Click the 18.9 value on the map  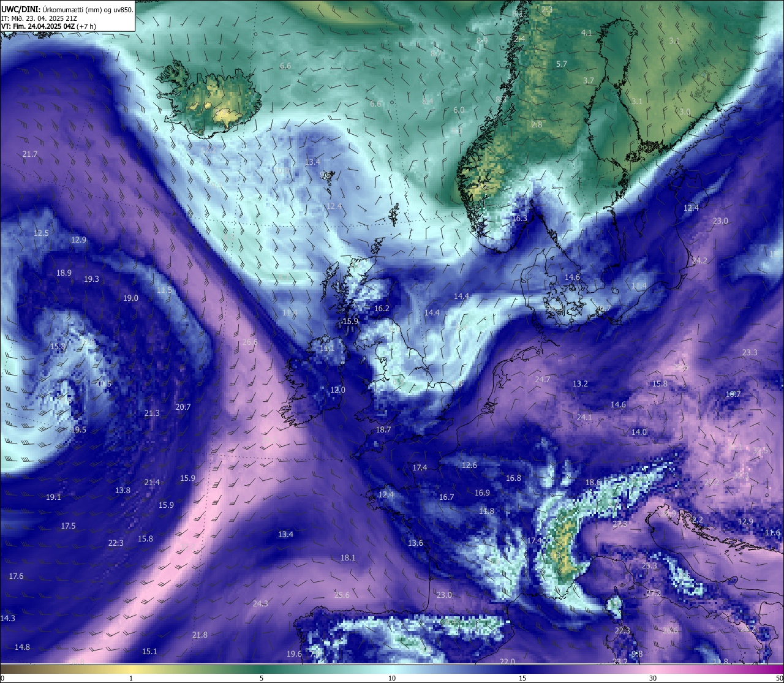[x=64, y=273]
